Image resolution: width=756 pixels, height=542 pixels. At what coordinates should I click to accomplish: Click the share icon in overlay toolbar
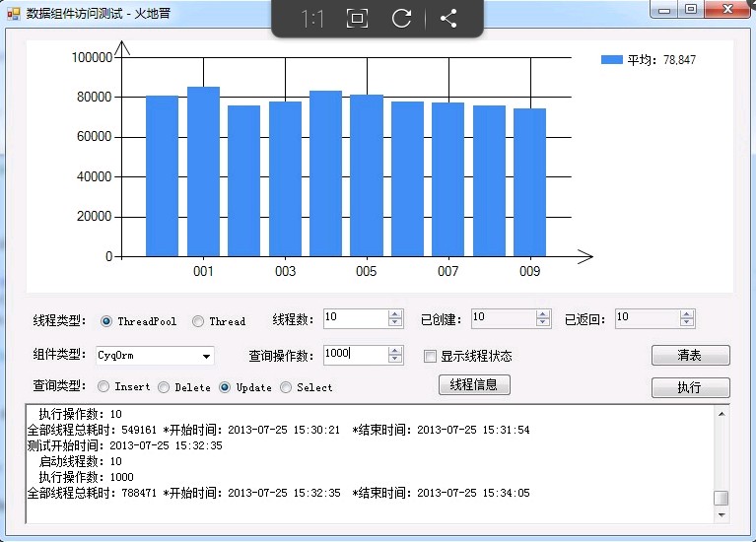(448, 19)
